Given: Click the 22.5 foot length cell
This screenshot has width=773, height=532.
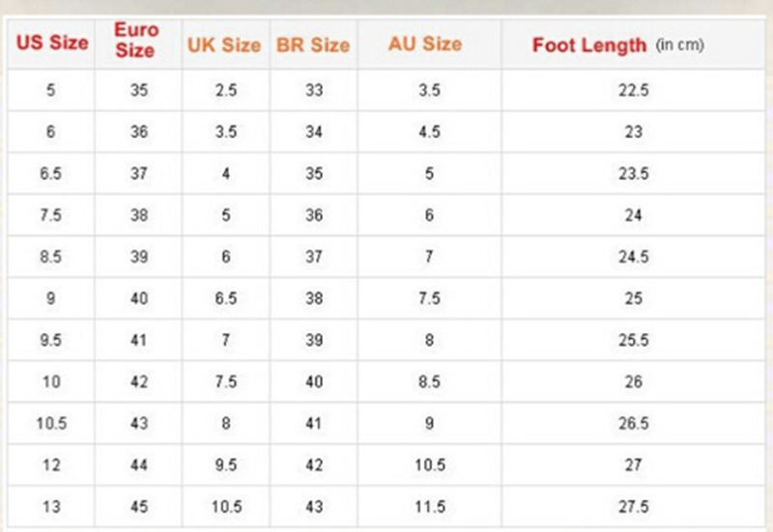Looking at the screenshot, I should point(633,91).
